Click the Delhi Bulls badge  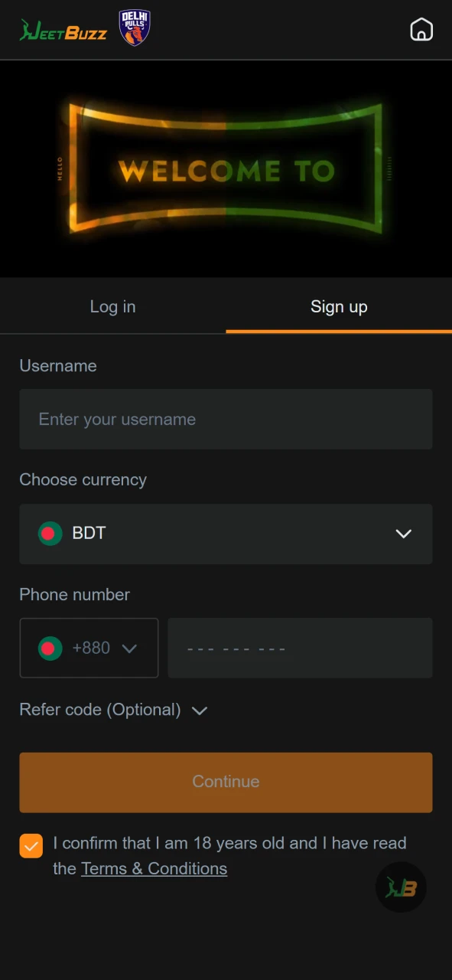135,28
